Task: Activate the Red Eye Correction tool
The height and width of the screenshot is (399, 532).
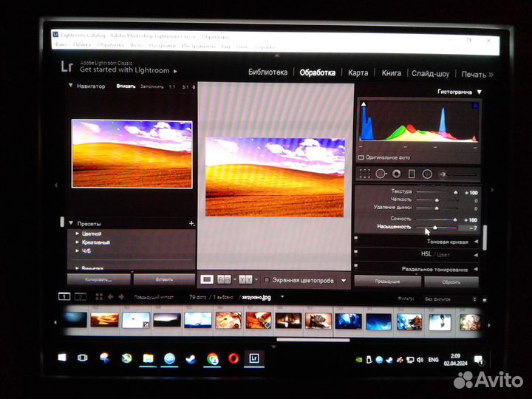Action: (x=396, y=174)
